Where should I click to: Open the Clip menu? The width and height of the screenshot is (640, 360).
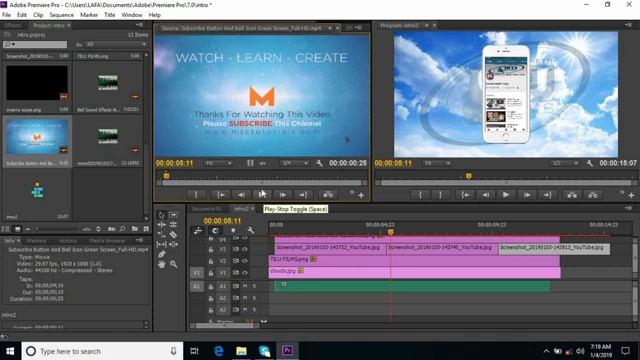point(38,15)
